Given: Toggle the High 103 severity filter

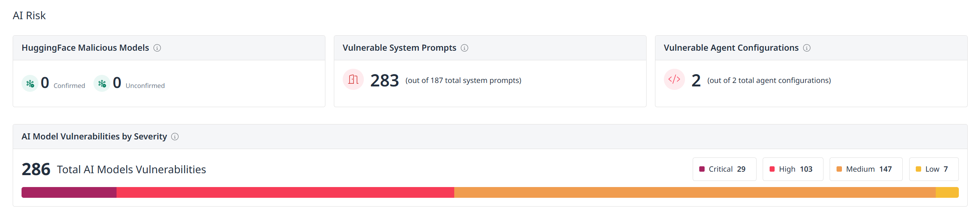Looking at the screenshot, I should pyautogui.click(x=792, y=169).
